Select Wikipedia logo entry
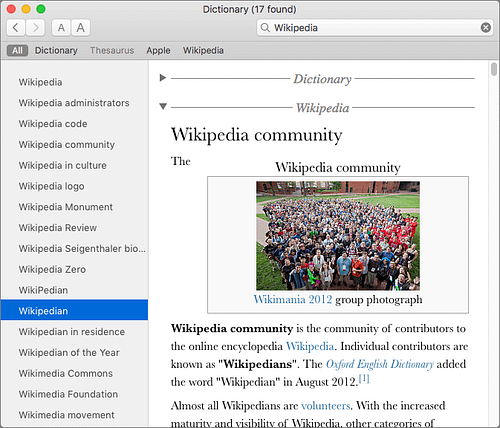This screenshot has width=500, height=428. (x=75, y=186)
